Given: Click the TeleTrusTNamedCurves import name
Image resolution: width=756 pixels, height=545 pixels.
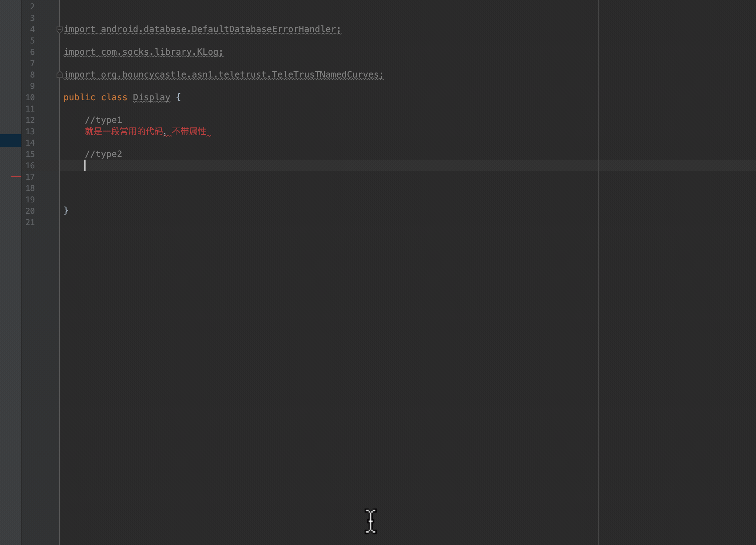Looking at the screenshot, I should coord(325,75).
